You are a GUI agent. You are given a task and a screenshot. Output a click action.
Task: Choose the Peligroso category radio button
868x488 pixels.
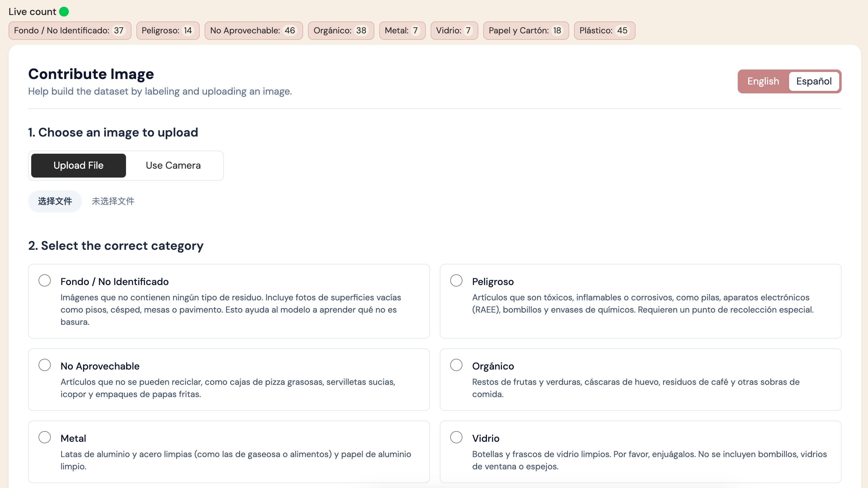456,281
